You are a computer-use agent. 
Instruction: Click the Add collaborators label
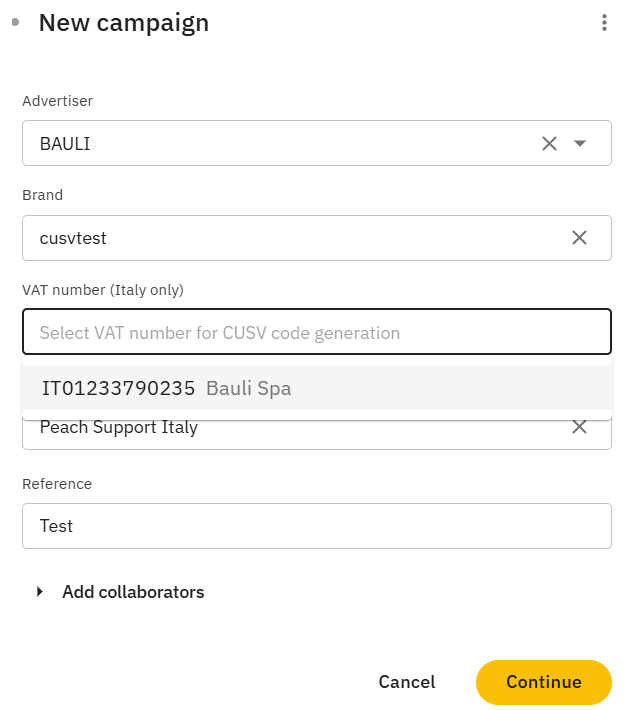pos(133,592)
